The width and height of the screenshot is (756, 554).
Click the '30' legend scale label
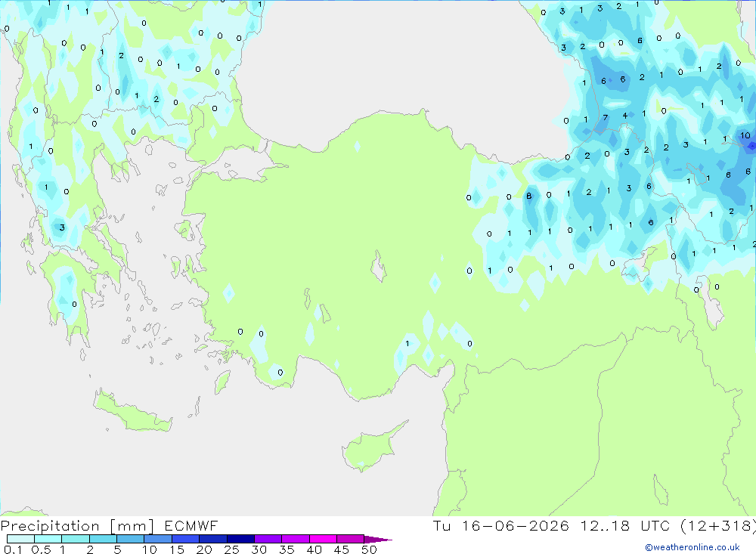click(259, 549)
